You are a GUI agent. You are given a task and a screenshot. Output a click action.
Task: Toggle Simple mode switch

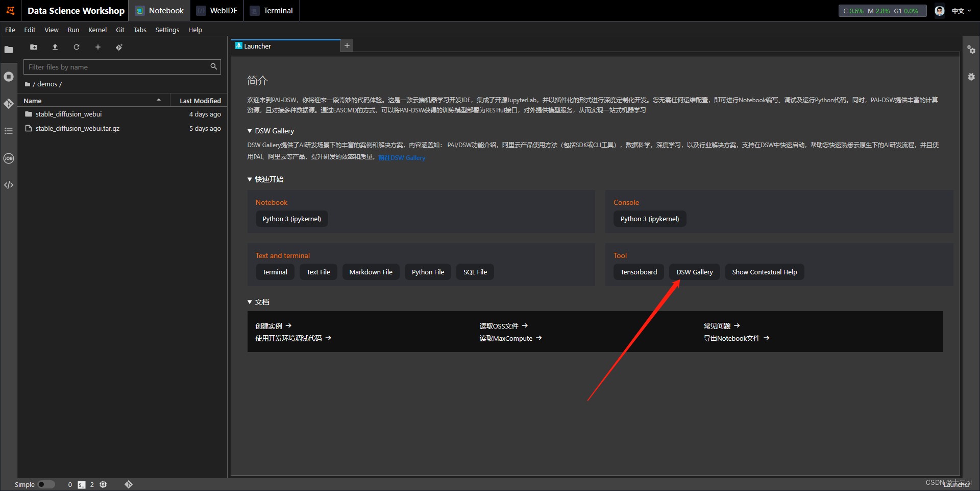(46, 484)
